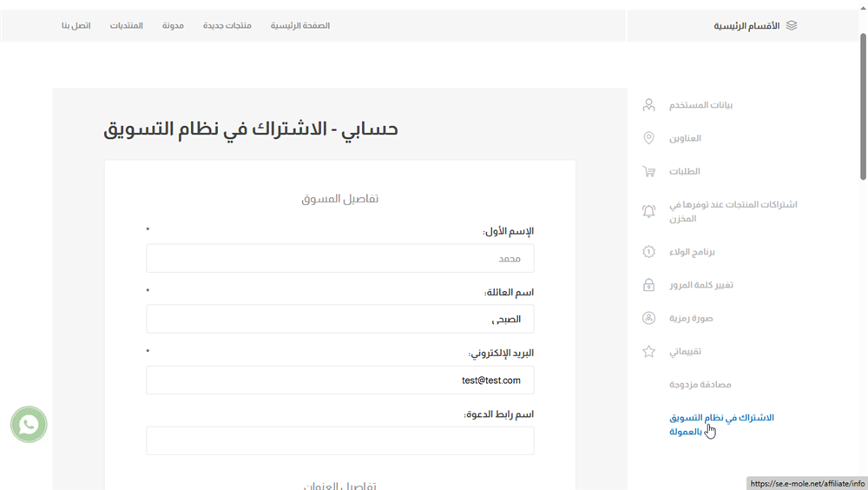Click the my reviews star icon
868x490 pixels.
tap(648, 352)
